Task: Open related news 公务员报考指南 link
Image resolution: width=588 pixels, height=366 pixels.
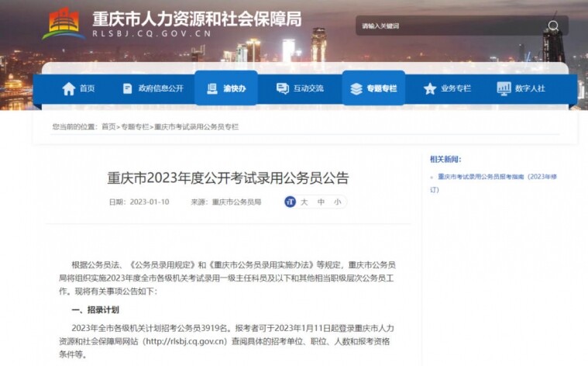Action: 493,183
